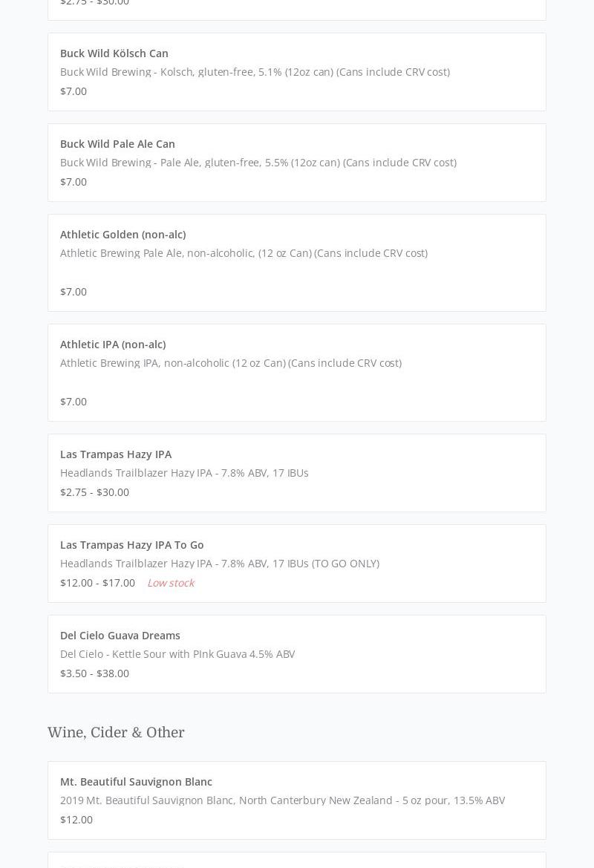
Task: Open the Del Cielo Guava Dreams item
Action: pyautogui.click(x=120, y=636)
